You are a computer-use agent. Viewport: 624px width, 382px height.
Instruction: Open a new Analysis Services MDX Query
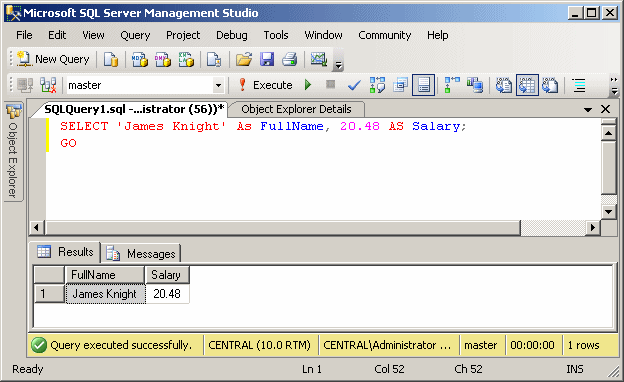pos(140,59)
